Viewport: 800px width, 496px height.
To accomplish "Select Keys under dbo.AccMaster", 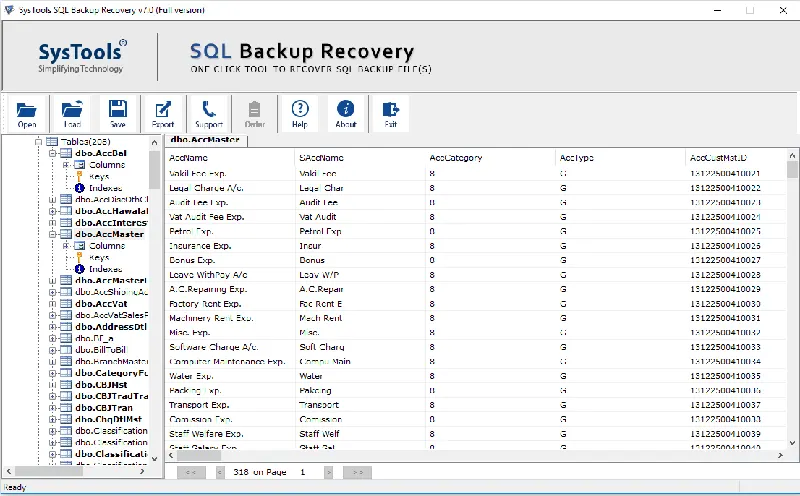I will (x=99, y=258).
